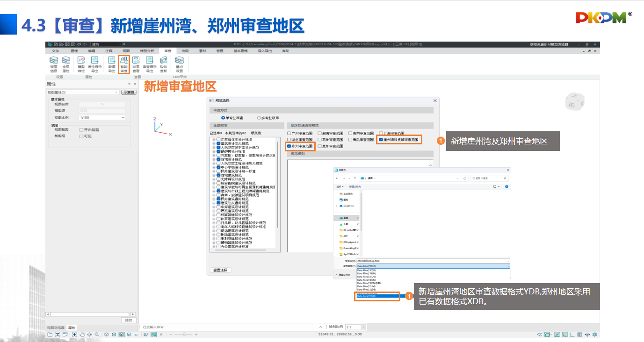Select the 单专业审查 radio button
The image size is (644, 342).
tap(223, 118)
